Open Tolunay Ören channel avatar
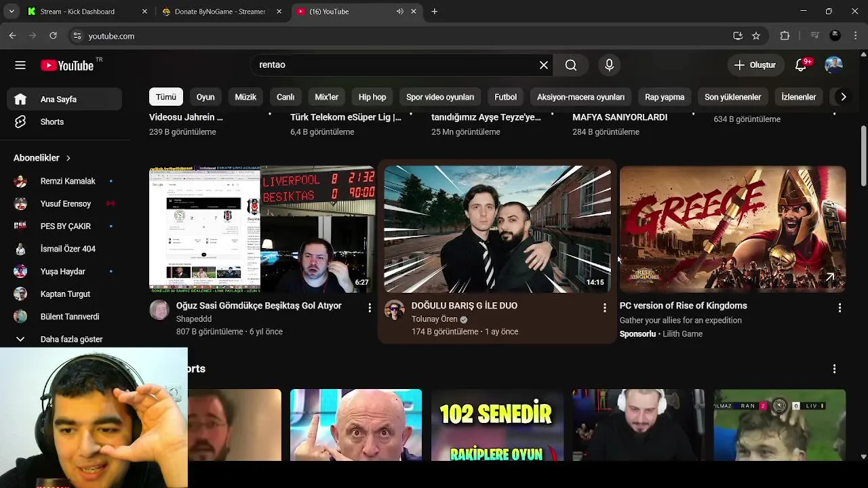 tap(395, 310)
